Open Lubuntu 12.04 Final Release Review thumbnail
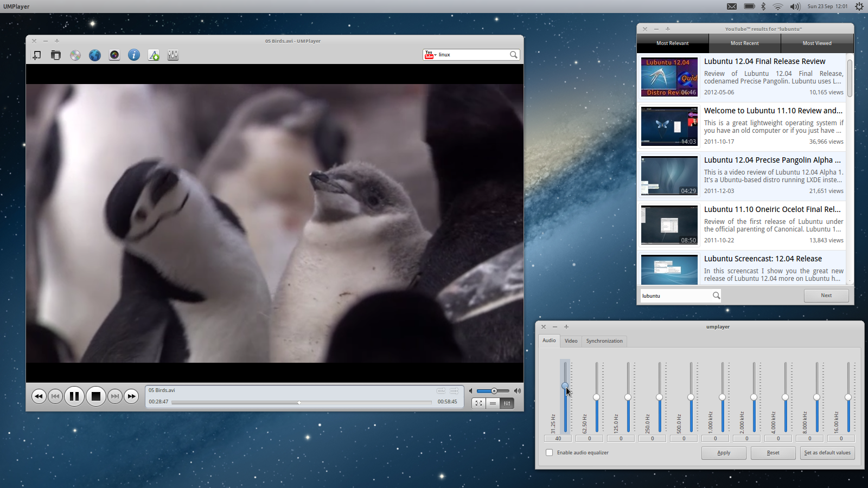The width and height of the screenshot is (868, 488). point(669,77)
